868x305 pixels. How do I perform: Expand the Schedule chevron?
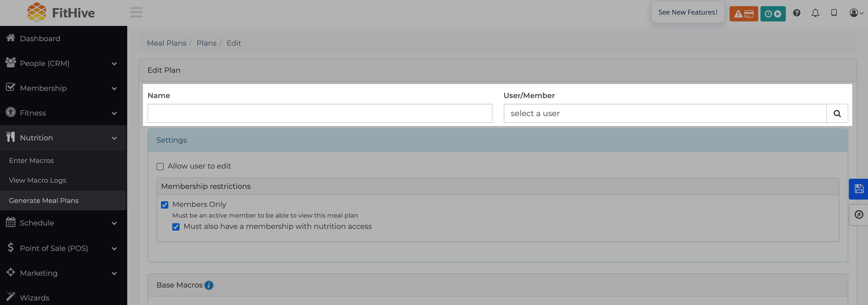(114, 223)
